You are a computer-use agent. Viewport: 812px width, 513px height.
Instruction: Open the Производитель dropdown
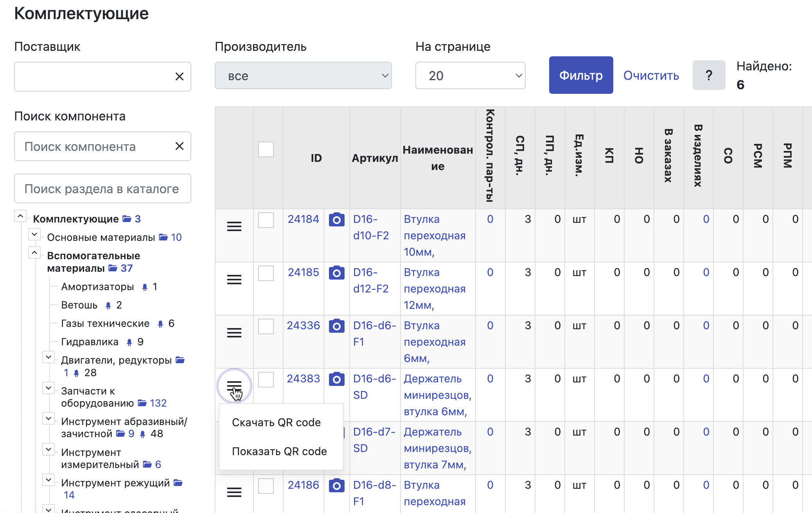coord(303,76)
